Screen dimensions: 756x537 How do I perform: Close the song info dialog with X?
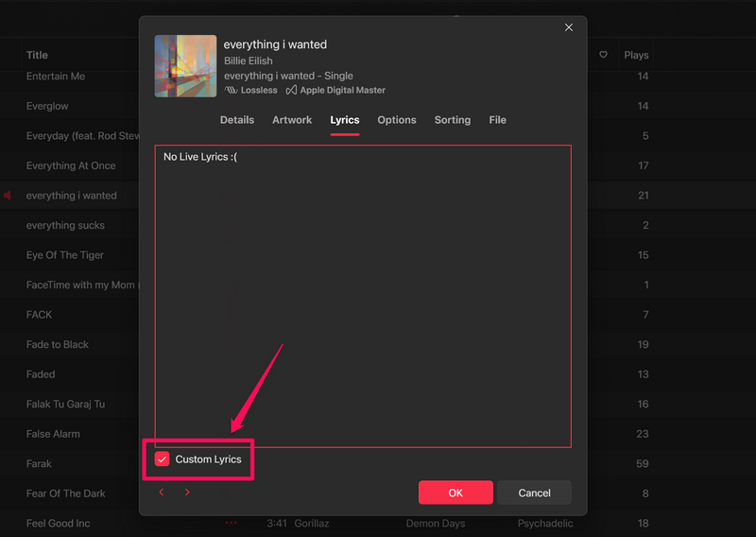coord(569,28)
